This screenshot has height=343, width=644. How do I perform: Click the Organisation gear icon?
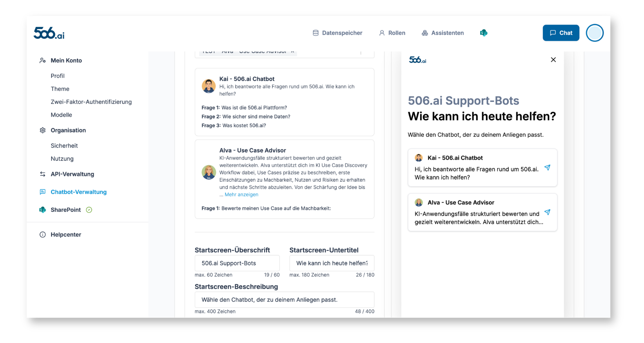(x=43, y=130)
